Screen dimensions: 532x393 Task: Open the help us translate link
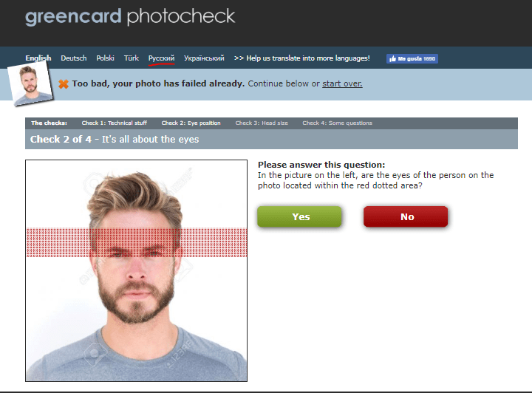pyautogui.click(x=302, y=58)
